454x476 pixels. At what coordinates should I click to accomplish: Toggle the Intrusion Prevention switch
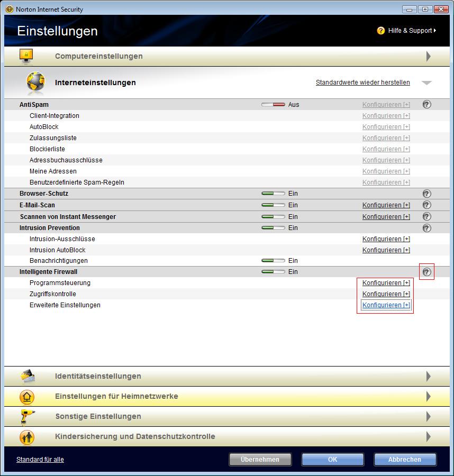point(273,227)
